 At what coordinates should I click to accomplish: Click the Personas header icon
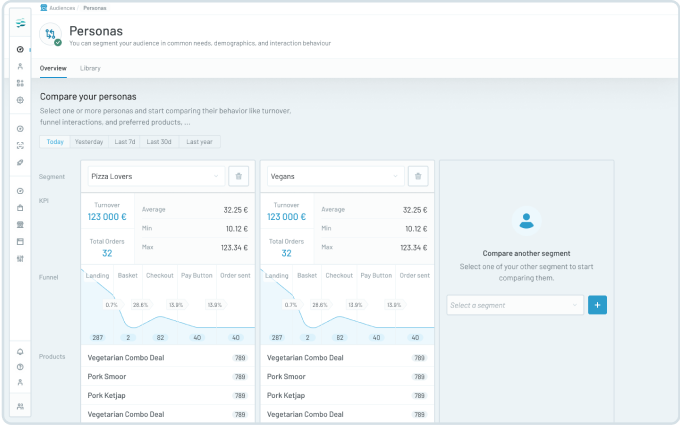[x=50, y=35]
